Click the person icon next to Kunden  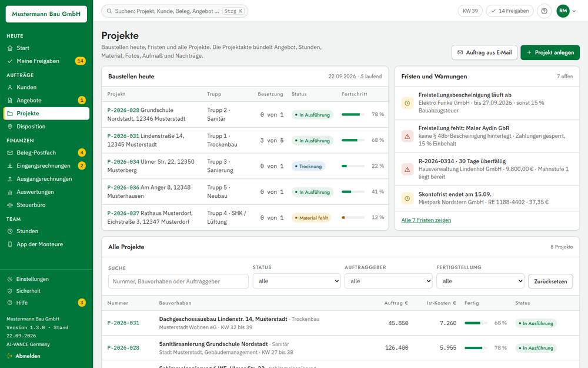pos(10,87)
